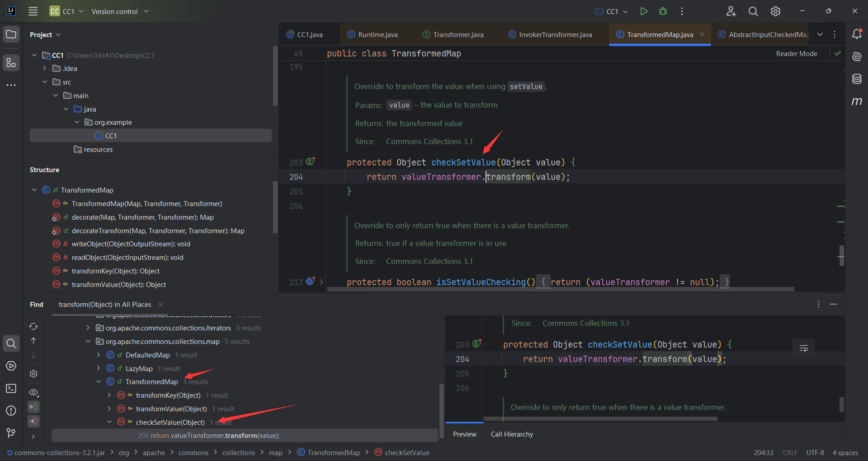Close TransformedMap.java tab
The height and width of the screenshot is (461, 868).
702,34
